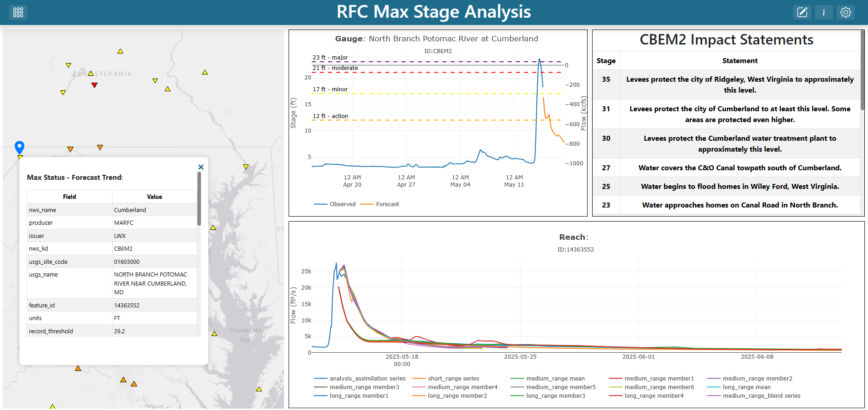Click orange triangle marker near Chesapeake Bay bottom
This screenshot has height=410, width=868.
[134, 384]
